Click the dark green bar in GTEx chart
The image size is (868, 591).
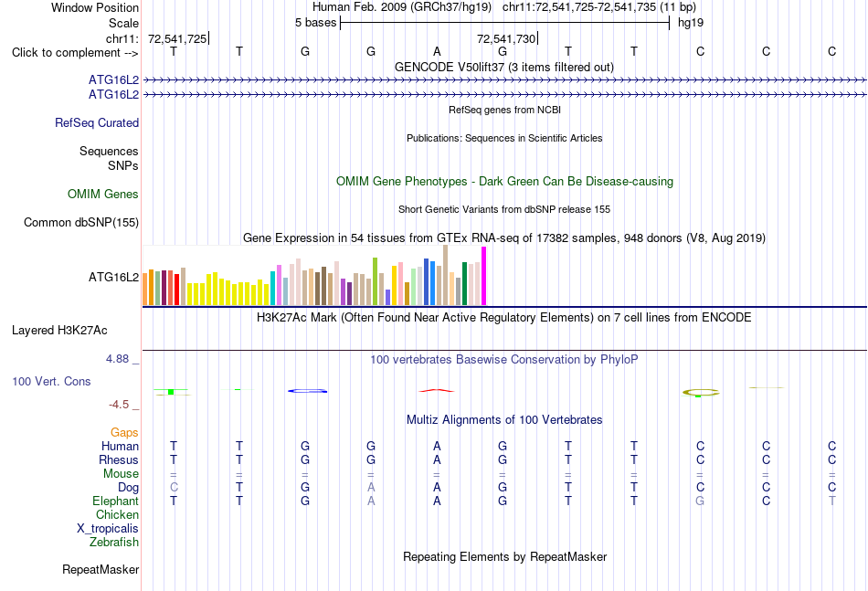click(464, 284)
